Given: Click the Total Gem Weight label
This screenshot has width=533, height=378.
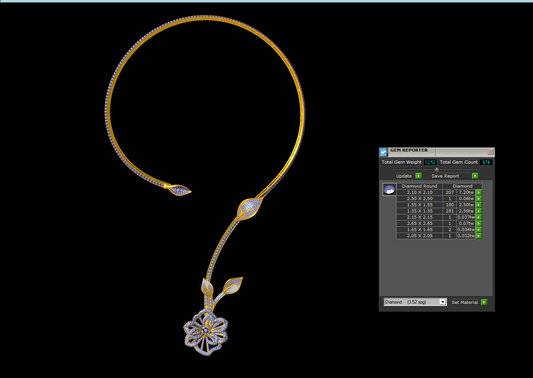Looking at the screenshot, I should (401, 162).
